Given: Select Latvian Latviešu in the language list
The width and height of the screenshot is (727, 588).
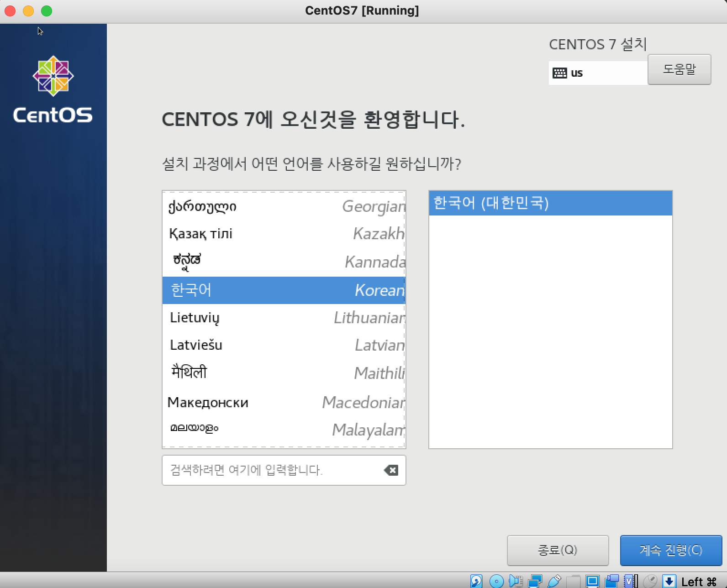Looking at the screenshot, I should click(x=284, y=345).
